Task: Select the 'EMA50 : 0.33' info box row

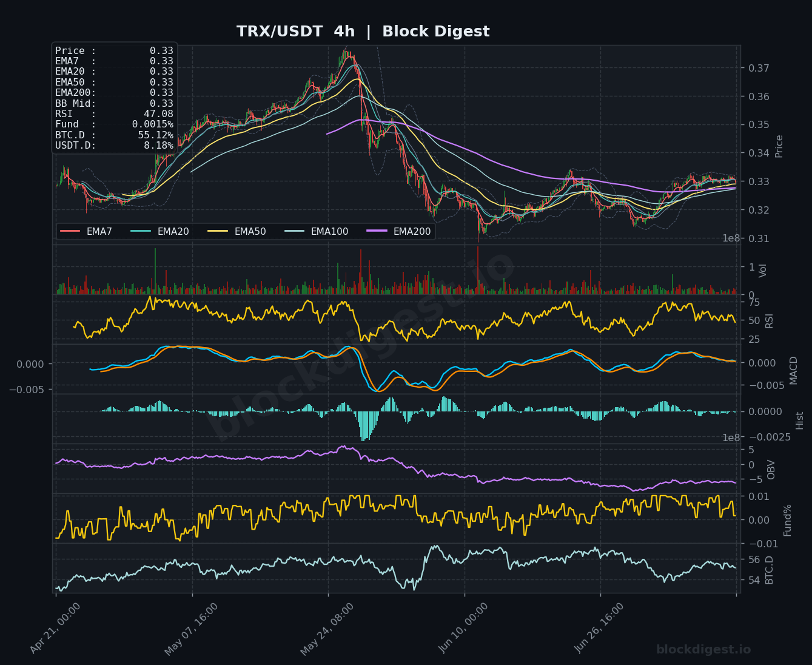Action: pyautogui.click(x=114, y=82)
